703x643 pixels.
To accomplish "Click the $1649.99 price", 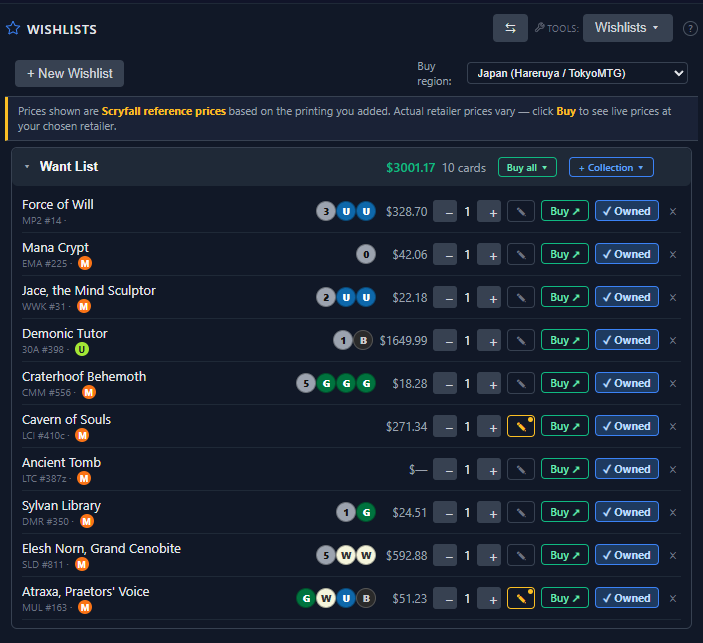I will 404,341.
